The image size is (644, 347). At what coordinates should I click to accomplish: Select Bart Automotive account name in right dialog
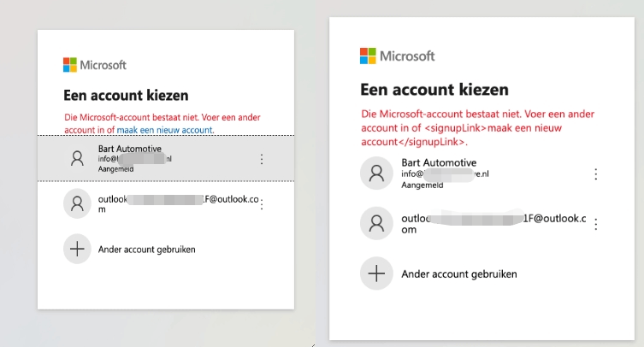pyautogui.click(x=439, y=162)
